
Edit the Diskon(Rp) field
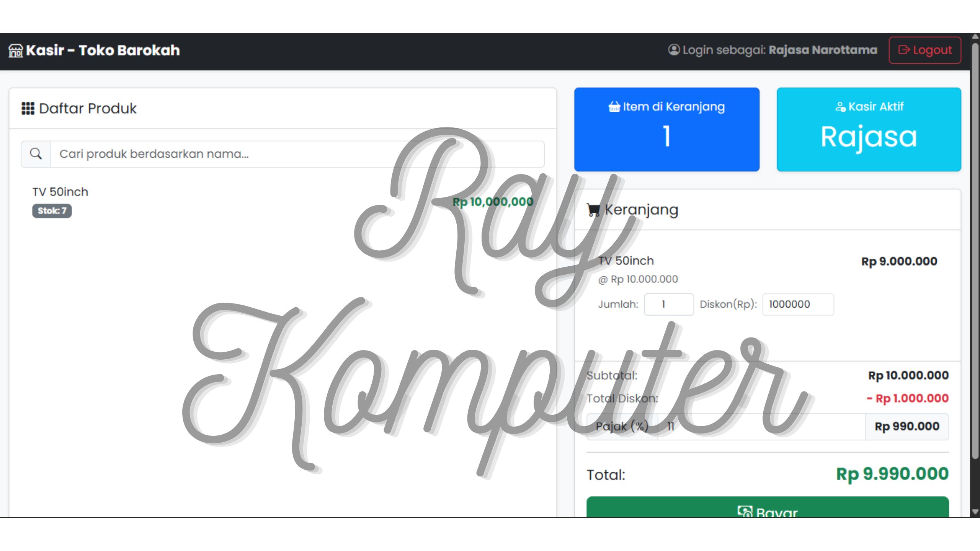pyautogui.click(x=798, y=305)
